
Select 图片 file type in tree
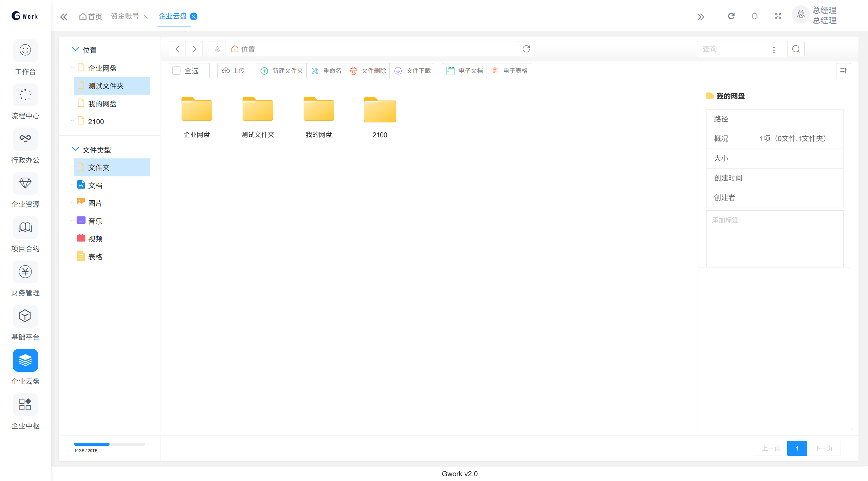[x=95, y=203]
